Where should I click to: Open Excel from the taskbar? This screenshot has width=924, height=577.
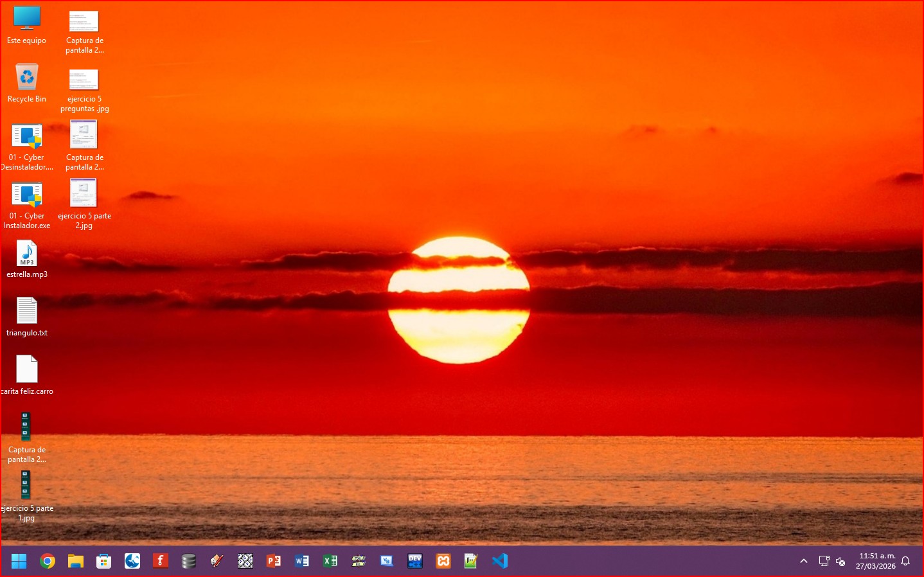pos(330,561)
